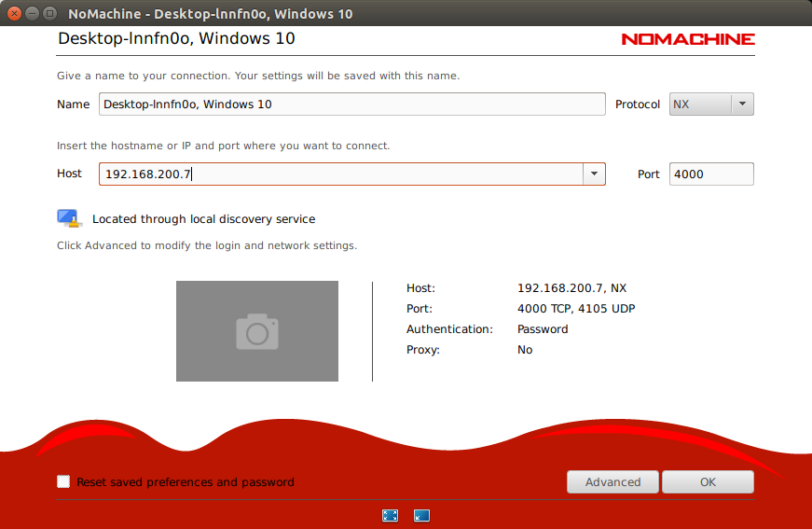
Task: Close the NoMachine window
Action: pos(15,13)
